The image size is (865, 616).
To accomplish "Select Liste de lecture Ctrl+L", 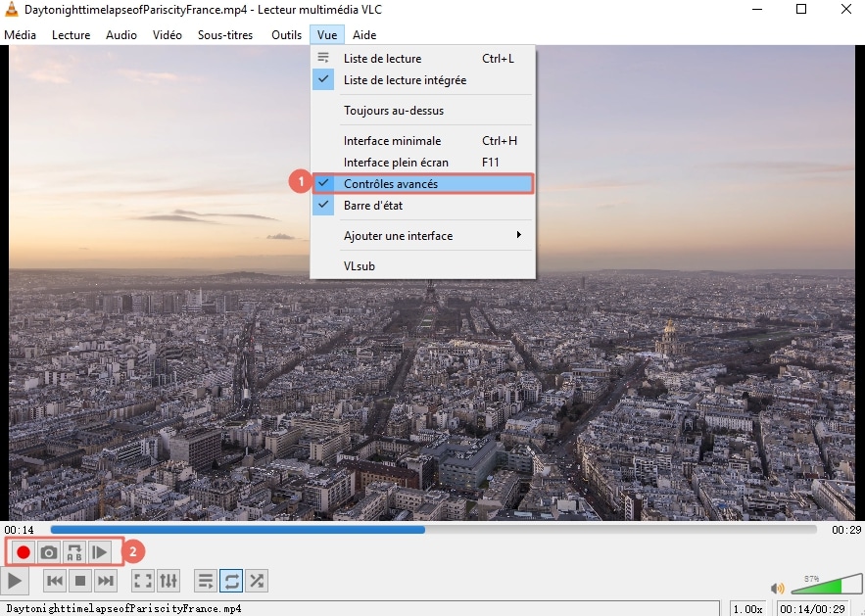I will (x=423, y=59).
